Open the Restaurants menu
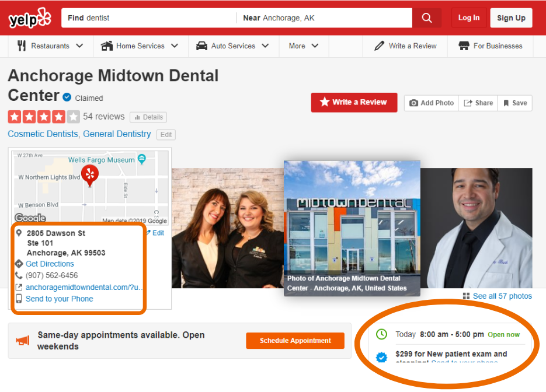 50,46
